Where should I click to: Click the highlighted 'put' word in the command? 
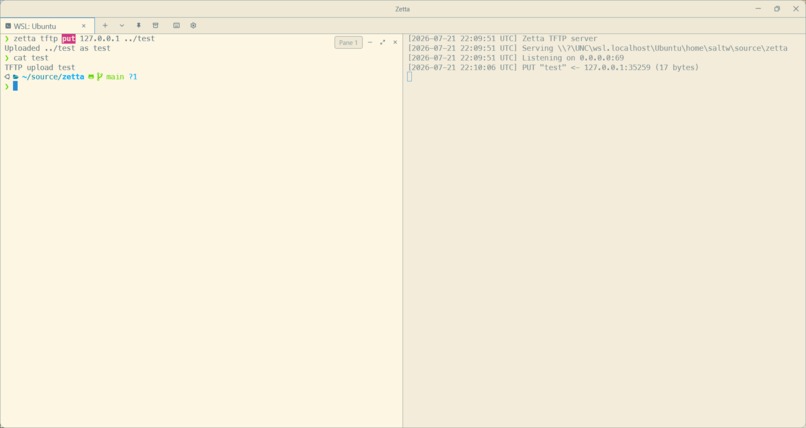69,39
